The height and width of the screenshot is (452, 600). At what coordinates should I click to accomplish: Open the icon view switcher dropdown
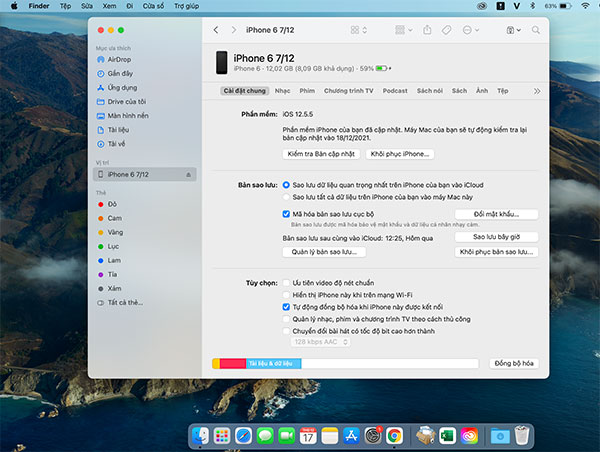(359, 30)
